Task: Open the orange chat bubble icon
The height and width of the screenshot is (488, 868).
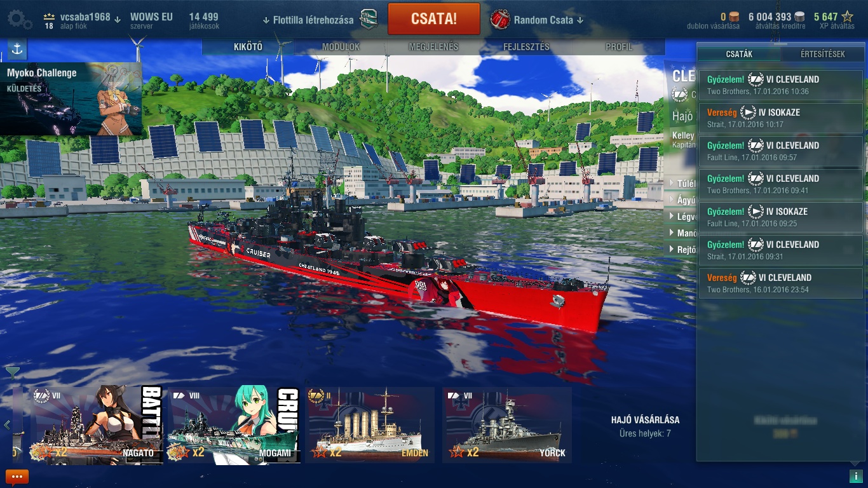Action: point(17,477)
